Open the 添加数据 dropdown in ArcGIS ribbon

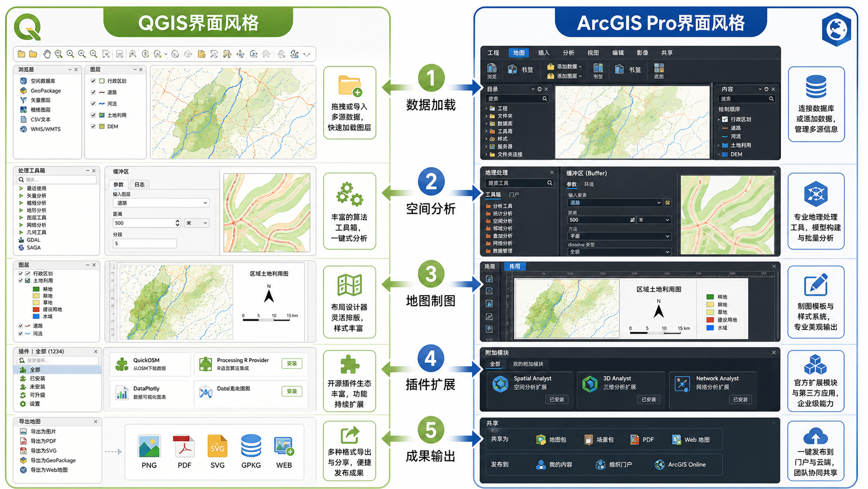coord(565,67)
